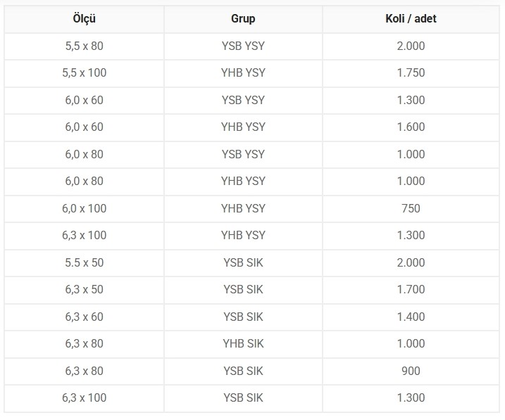
Task: Select the 5,5 x 80 size cell
Action: click(x=84, y=46)
